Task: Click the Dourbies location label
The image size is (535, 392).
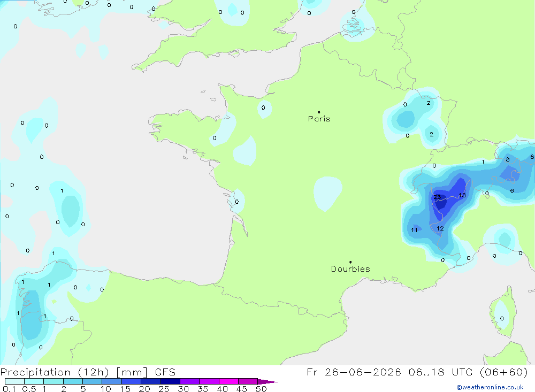Action: 350,269
